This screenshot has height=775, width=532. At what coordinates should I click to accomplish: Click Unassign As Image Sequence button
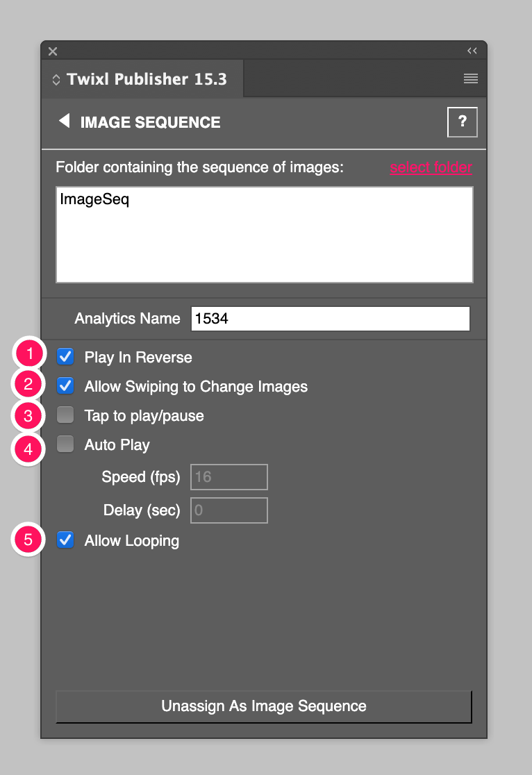click(x=263, y=706)
